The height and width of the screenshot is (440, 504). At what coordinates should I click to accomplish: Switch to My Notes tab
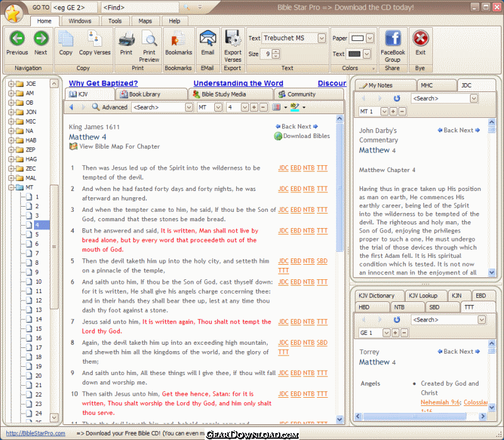386,85
